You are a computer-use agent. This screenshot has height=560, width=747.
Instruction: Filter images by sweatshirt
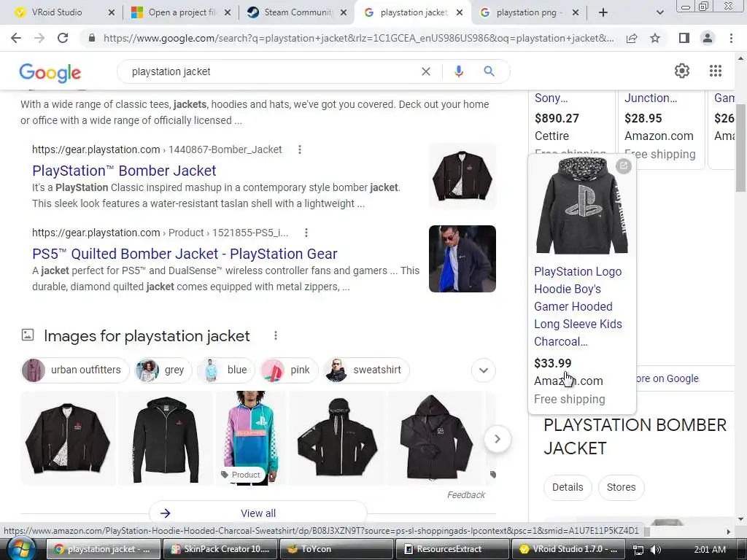pyautogui.click(x=366, y=370)
